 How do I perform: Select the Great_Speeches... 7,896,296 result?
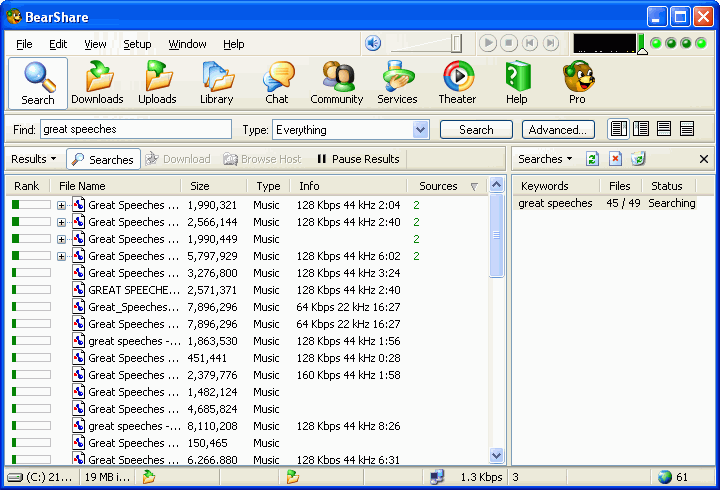click(x=248, y=307)
